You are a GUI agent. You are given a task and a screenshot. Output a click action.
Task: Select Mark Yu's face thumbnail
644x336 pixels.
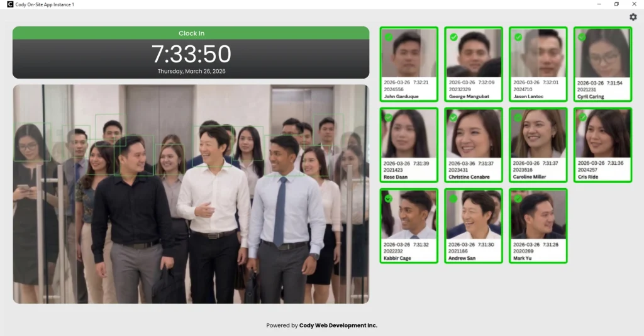point(538,215)
